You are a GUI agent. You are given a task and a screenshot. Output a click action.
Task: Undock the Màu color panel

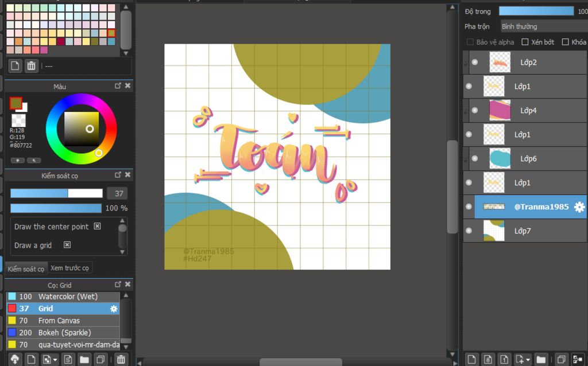[x=118, y=86]
